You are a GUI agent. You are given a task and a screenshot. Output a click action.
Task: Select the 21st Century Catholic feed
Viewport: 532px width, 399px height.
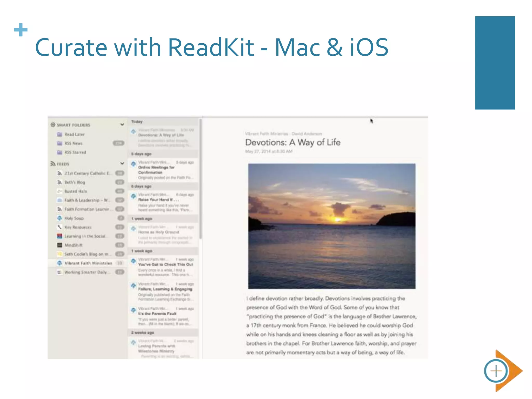coord(87,173)
